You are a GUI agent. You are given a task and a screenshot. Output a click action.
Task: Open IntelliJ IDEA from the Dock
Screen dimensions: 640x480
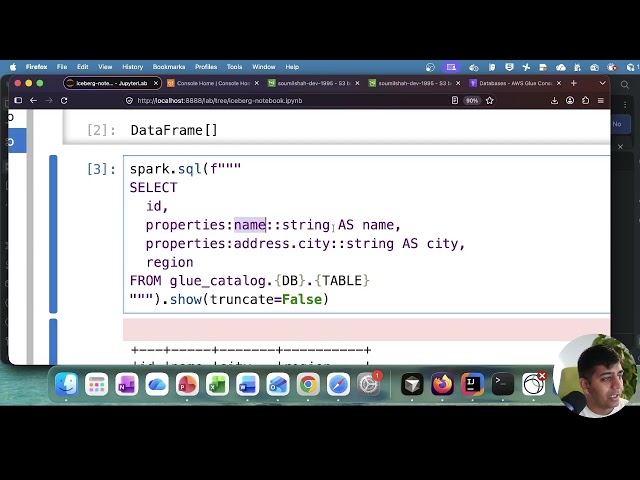coord(472,384)
